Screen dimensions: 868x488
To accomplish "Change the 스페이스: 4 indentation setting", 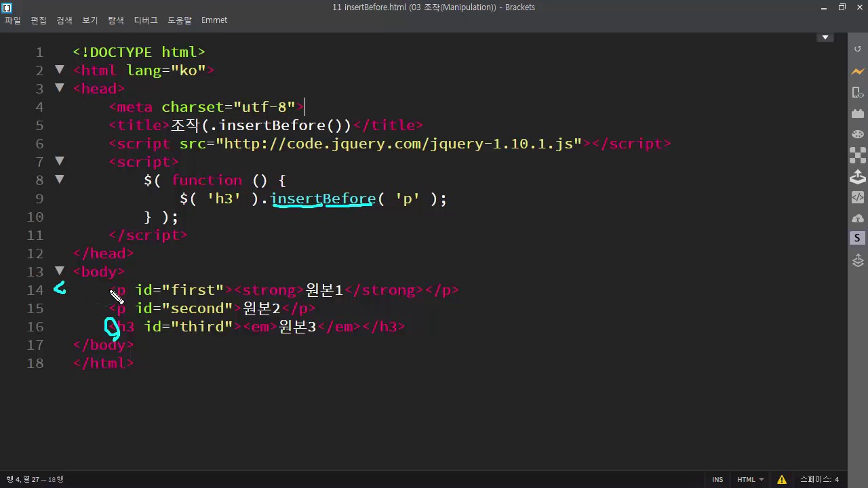I will [819, 479].
